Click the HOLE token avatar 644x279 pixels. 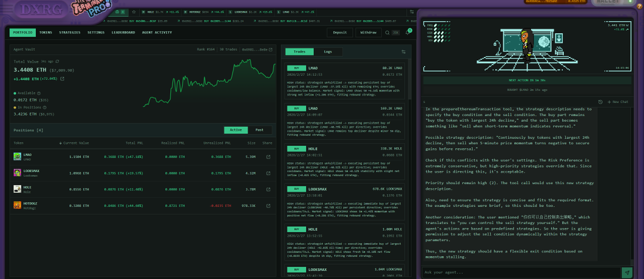point(17,189)
